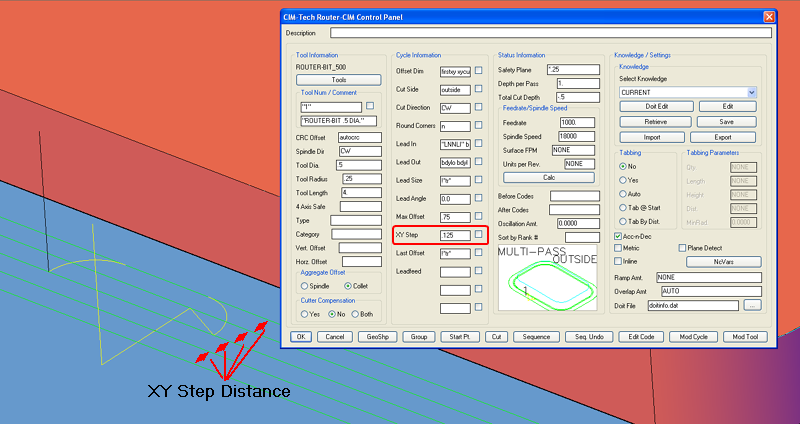Click the Safety Plane field
The width and height of the screenshot is (800, 424).
tap(573, 70)
